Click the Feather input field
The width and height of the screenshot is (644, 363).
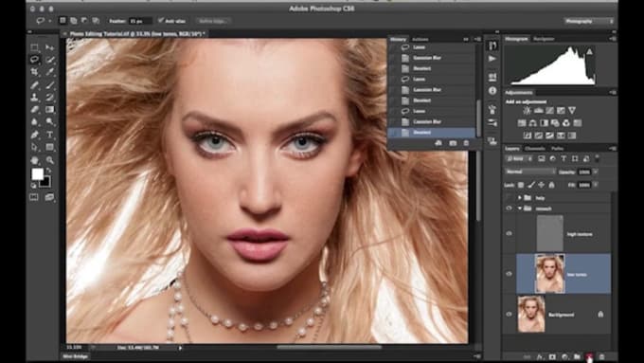140,21
